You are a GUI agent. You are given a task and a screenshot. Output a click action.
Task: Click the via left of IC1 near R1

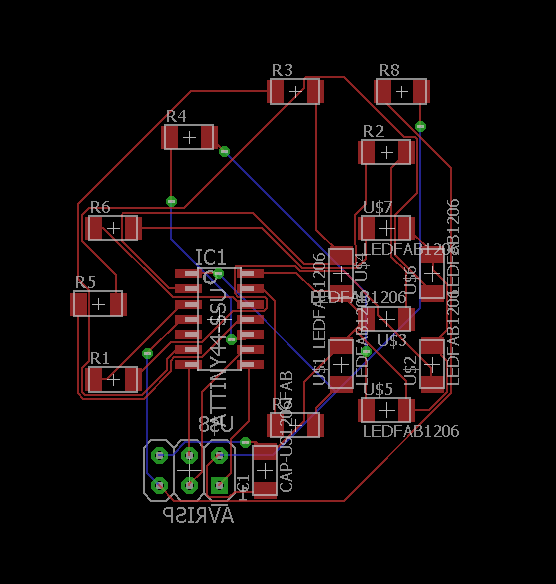pos(147,353)
